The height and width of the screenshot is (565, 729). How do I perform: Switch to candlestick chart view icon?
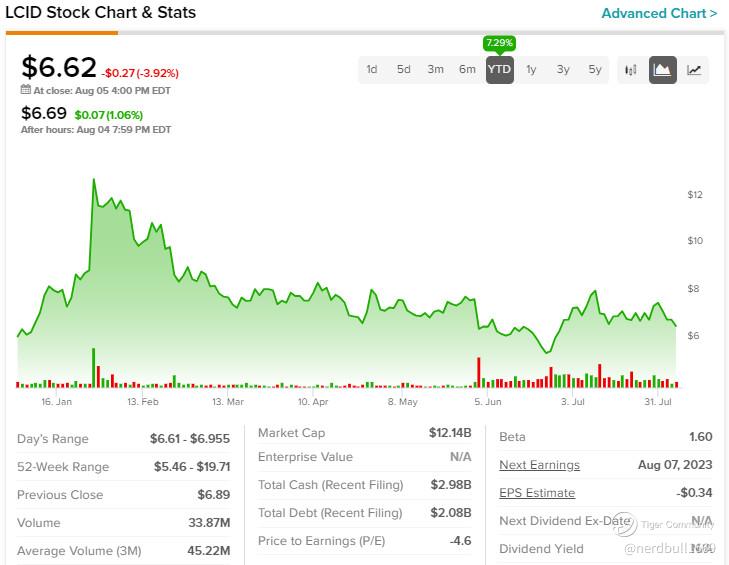(630, 70)
